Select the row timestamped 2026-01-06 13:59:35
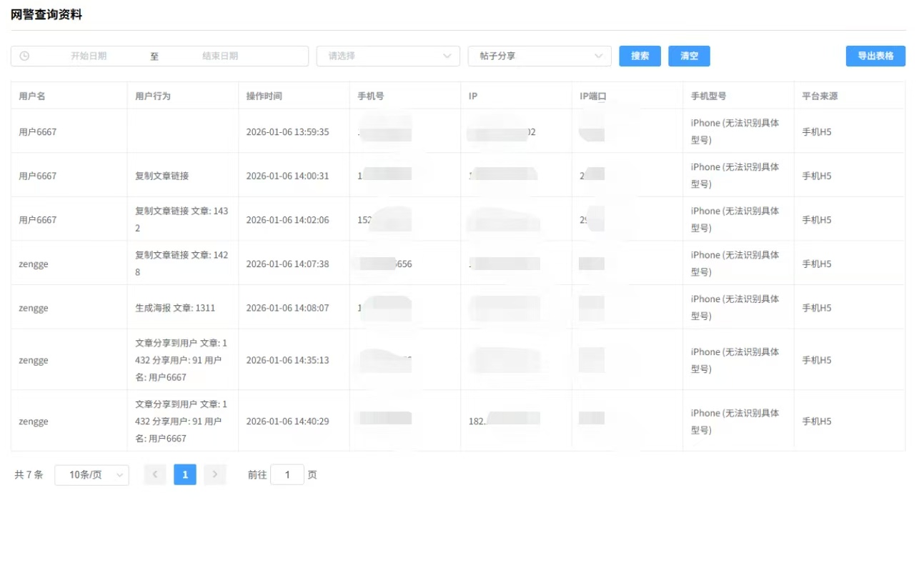This screenshot has width=924, height=588. (287, 132)
